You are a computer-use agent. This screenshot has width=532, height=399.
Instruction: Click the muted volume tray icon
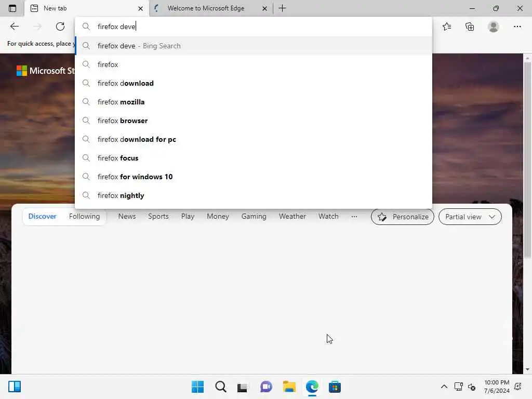(x=472, y=387)
